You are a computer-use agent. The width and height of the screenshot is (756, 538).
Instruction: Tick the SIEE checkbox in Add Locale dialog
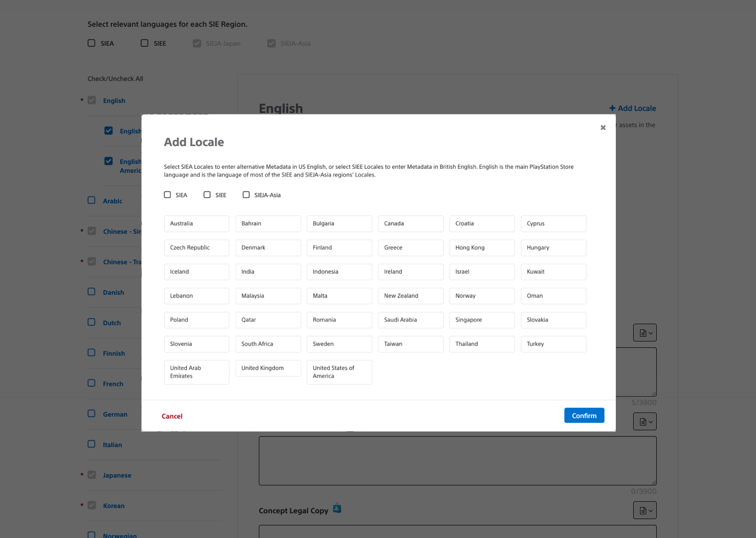207,195
